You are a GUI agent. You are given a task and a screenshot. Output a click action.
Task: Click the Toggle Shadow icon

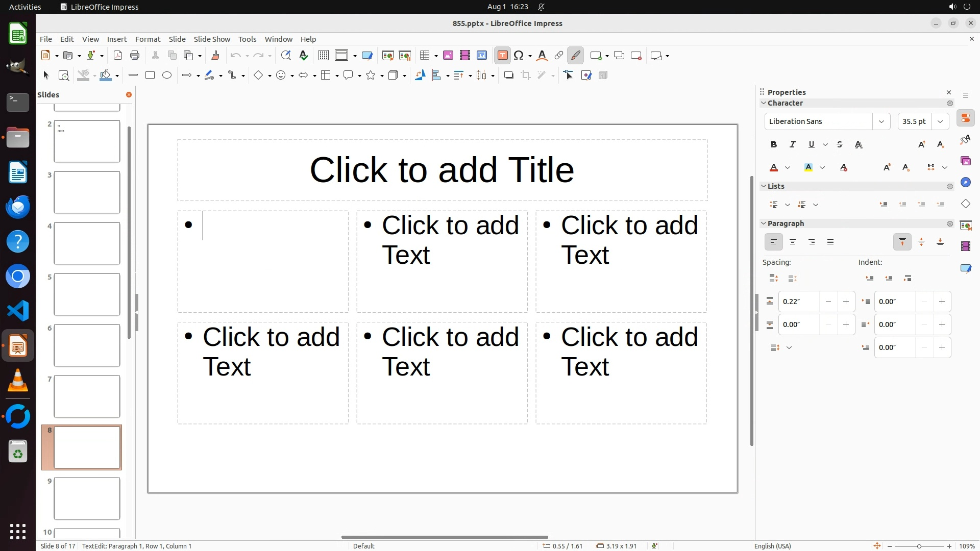pos(508,76)
